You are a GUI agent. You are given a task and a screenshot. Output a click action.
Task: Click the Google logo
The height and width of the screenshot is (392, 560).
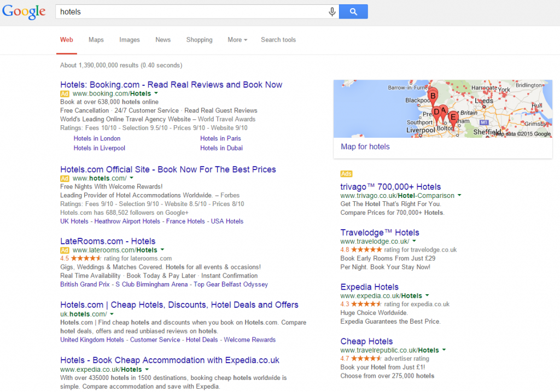(24, 11)
